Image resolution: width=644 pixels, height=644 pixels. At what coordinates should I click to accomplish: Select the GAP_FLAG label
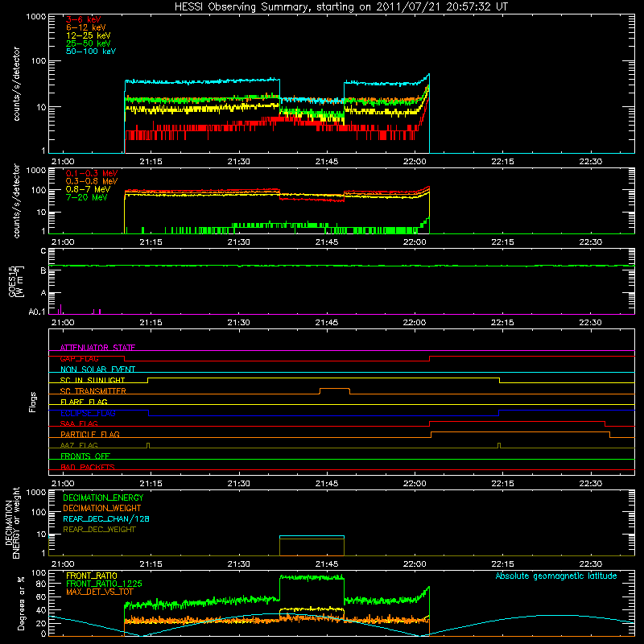[79, 358]
